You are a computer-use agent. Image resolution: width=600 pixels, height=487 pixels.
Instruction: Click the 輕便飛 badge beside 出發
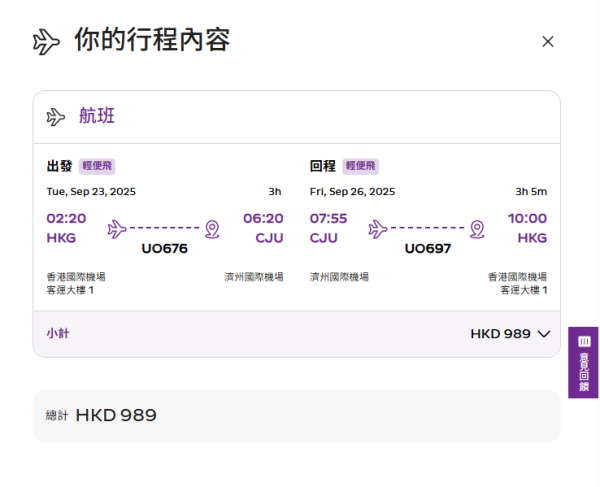(97, 166)
